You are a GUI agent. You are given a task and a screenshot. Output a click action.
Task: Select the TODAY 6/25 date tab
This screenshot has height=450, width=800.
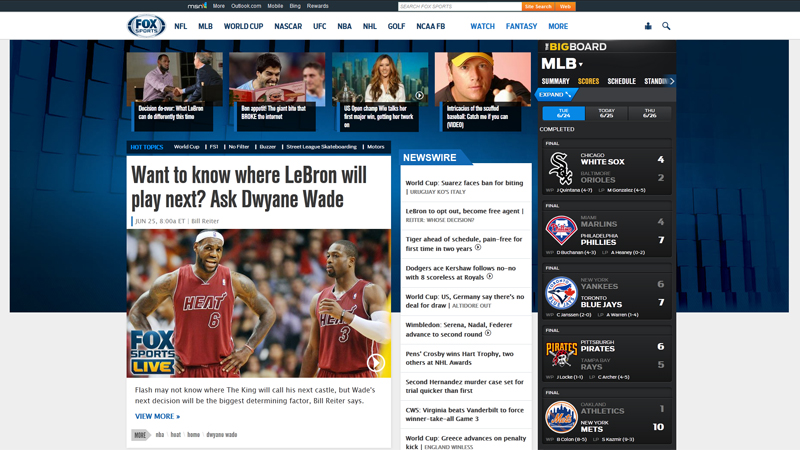pyautogui.click(x=606, y=113)
